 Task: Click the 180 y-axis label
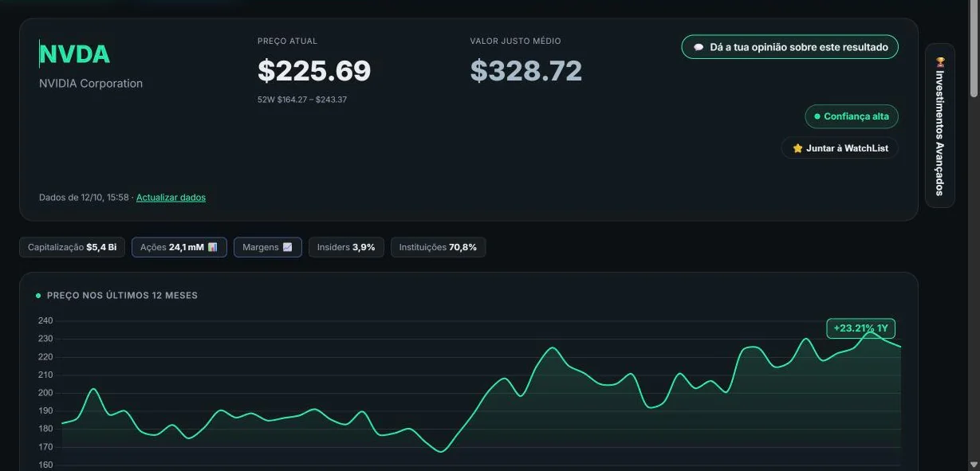45,429
